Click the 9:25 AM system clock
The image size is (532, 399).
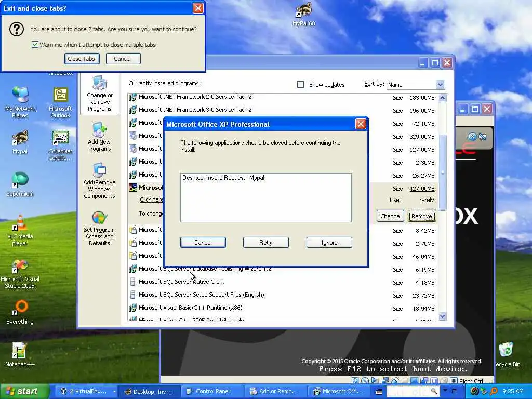point(513,391)
